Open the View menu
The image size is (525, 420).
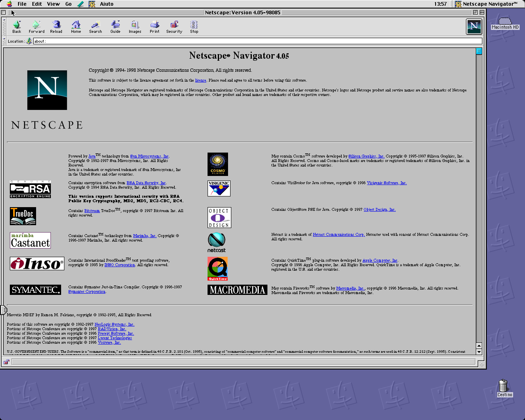[53, 4]
